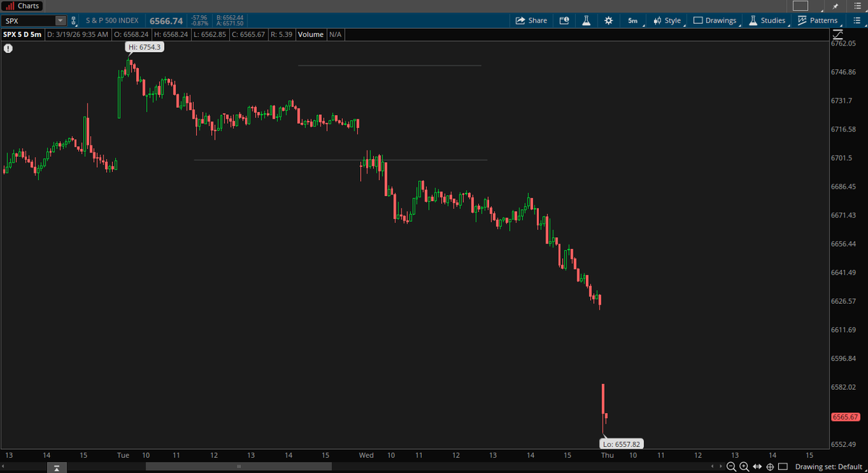Click the N/A volume value

(x=335, y=34)
